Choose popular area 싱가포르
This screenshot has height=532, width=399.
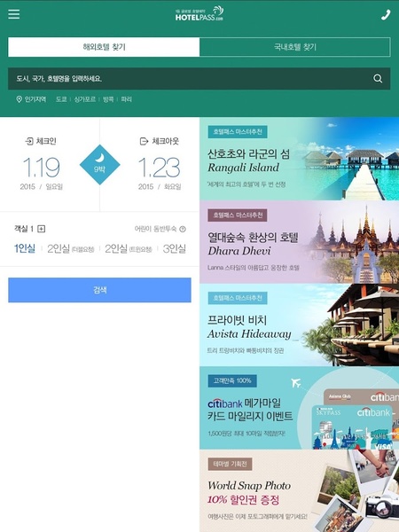pyautogui.click(x=85, y=99)
